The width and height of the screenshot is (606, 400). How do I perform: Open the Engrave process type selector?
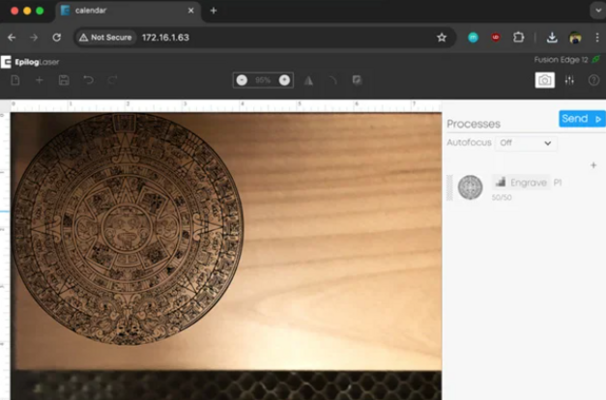[521, 183]
